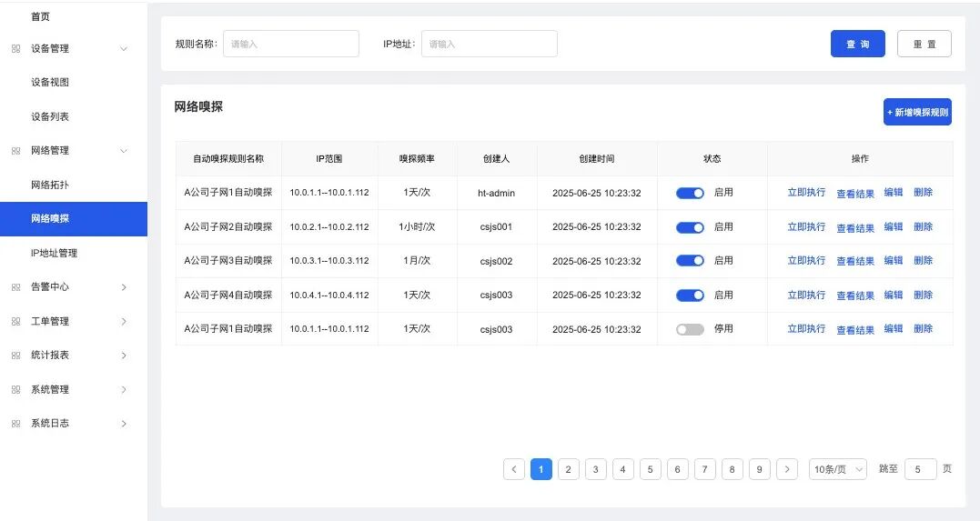
Task: Click the 设备管理 grid icon in sidebar
Action: [15, 49]
